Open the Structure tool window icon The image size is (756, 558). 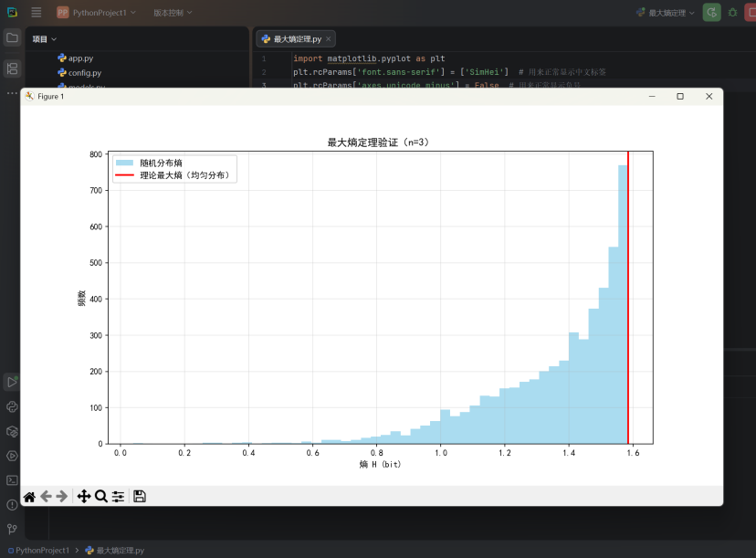point(12,68)
